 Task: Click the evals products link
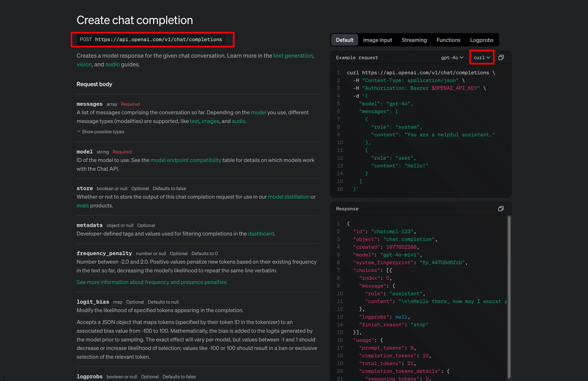point(82,205)
